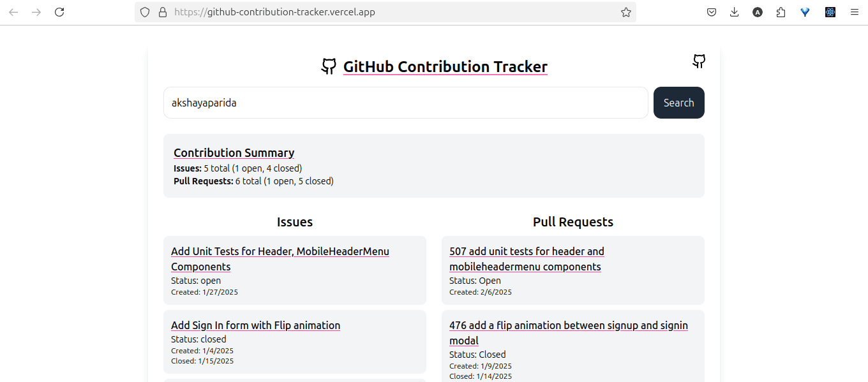Viewport: 868px width, 382px height.
Task: Reload the current page
Action: (59, 11)
